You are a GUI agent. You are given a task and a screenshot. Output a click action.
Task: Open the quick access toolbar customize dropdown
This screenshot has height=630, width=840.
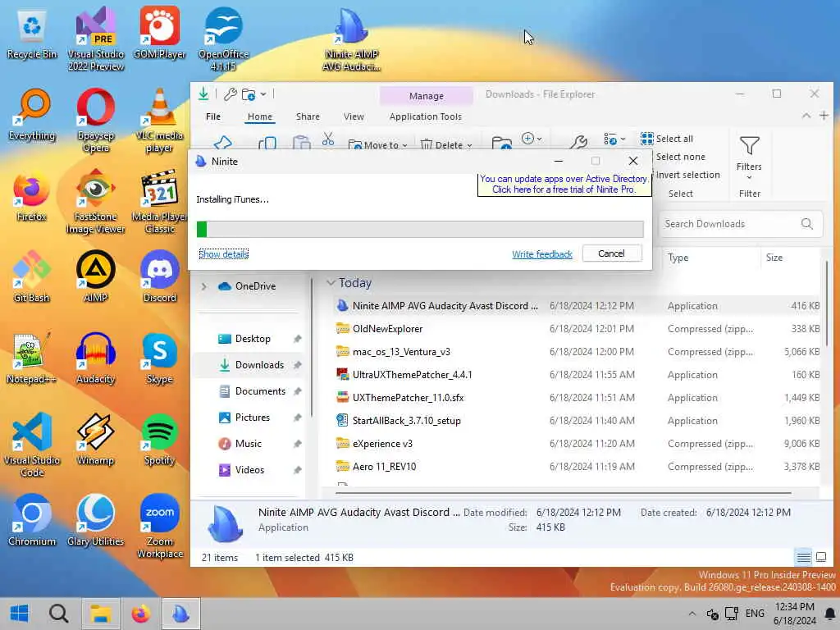click(x=263, y=94)
